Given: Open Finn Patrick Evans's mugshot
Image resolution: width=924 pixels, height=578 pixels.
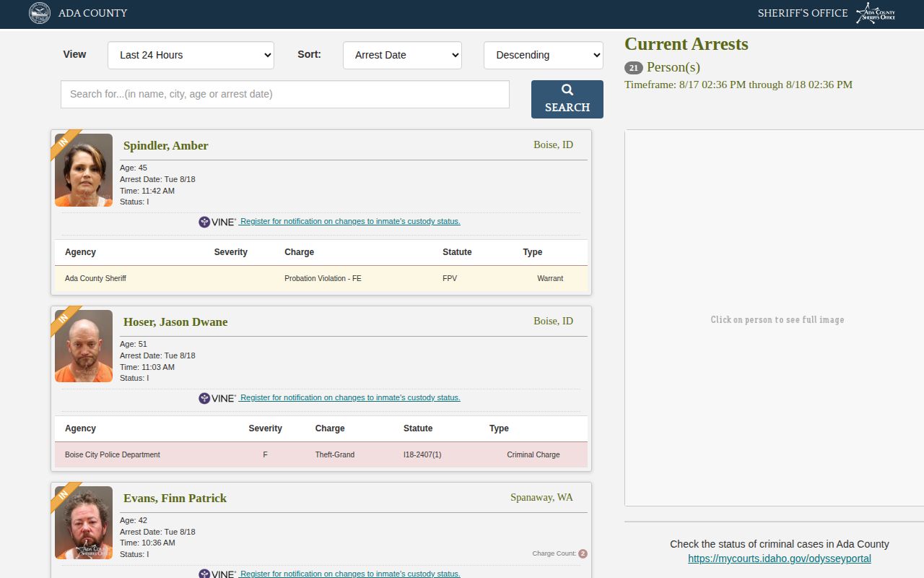Looking at the screenshot, I should click(x=84, y=523).
